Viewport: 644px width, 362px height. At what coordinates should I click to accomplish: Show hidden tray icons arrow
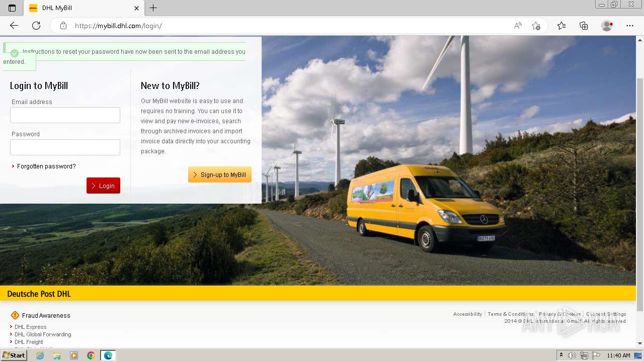click(561, 355)
